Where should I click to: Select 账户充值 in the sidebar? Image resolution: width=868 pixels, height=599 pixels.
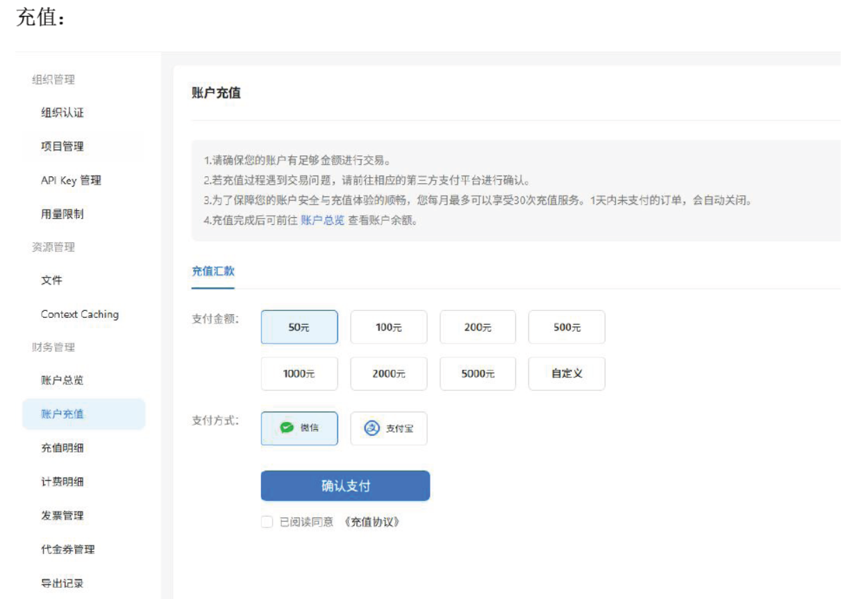pos(84,414)
